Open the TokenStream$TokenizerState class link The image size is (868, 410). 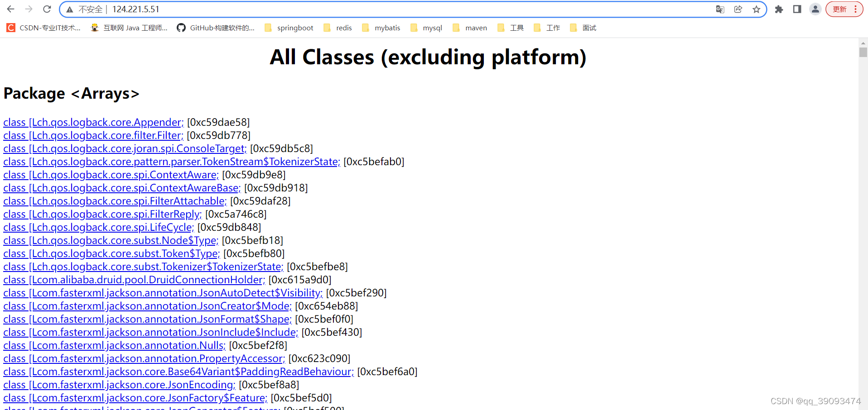point(172,162)
